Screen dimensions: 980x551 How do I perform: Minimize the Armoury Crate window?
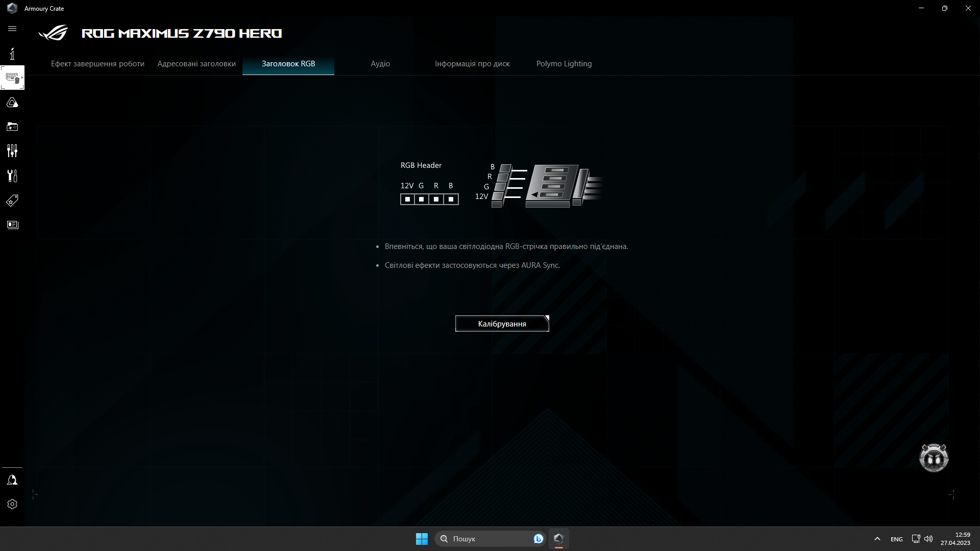point(921,8)
